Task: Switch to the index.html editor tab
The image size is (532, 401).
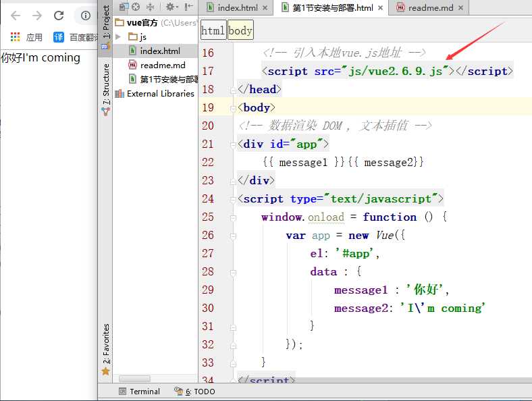Action: (237, 7)
